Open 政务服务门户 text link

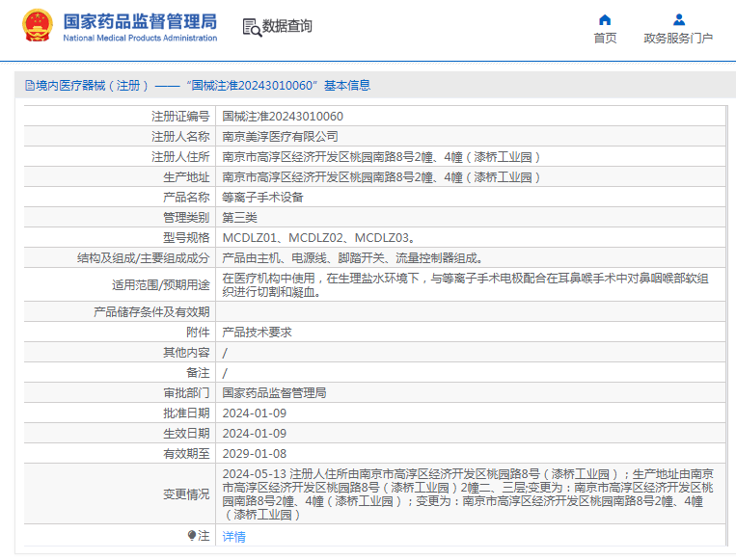678,39
